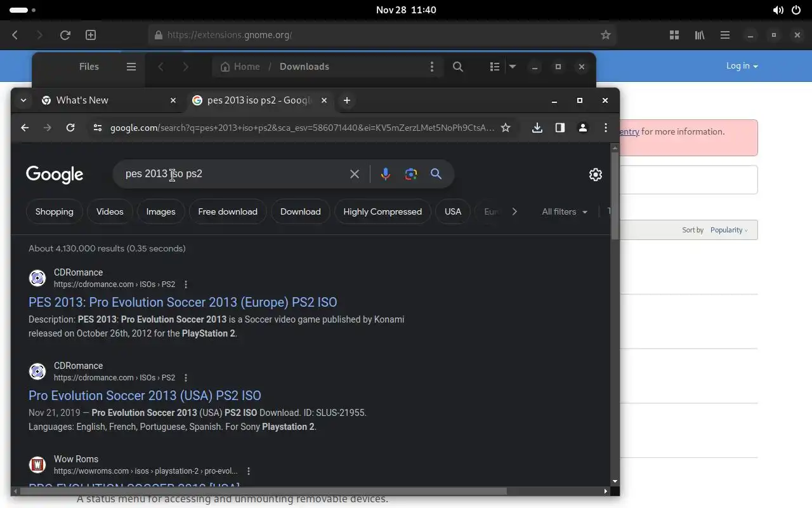This screenshot has width=812, height=508.
Task: Click the Wow Roms site icon
Action: tap(37, 465)
